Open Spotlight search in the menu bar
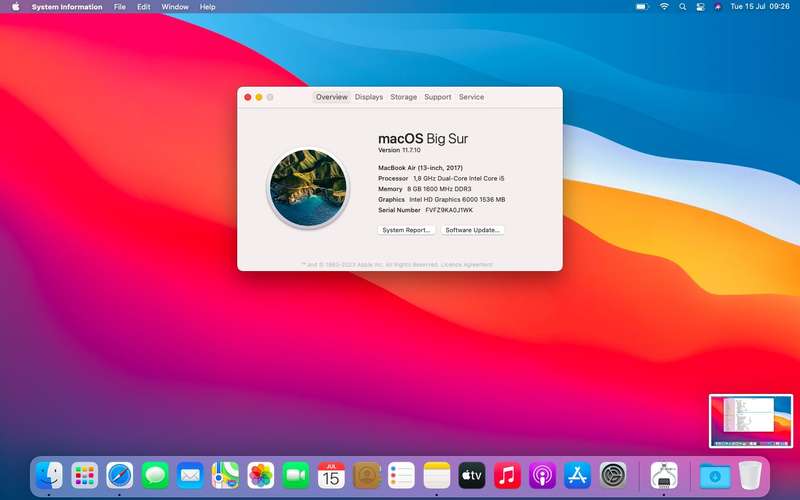Screen dimensions: 800x500 point(682,7)
